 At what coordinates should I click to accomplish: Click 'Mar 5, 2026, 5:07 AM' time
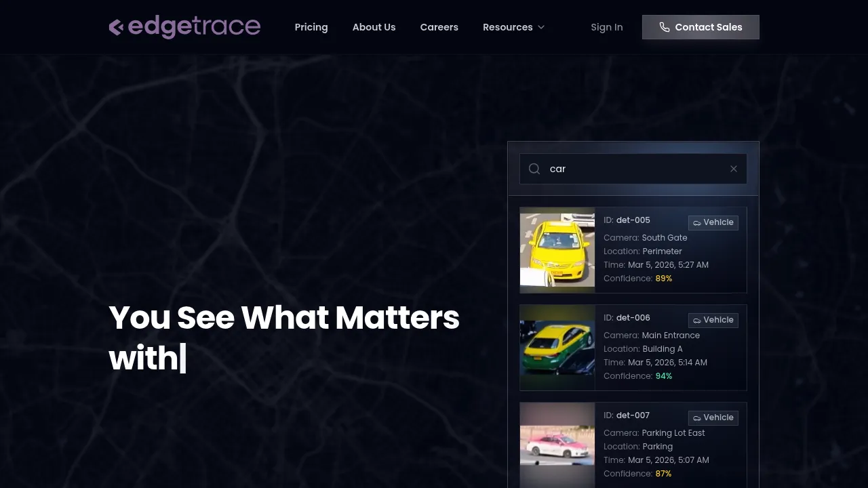669,460
